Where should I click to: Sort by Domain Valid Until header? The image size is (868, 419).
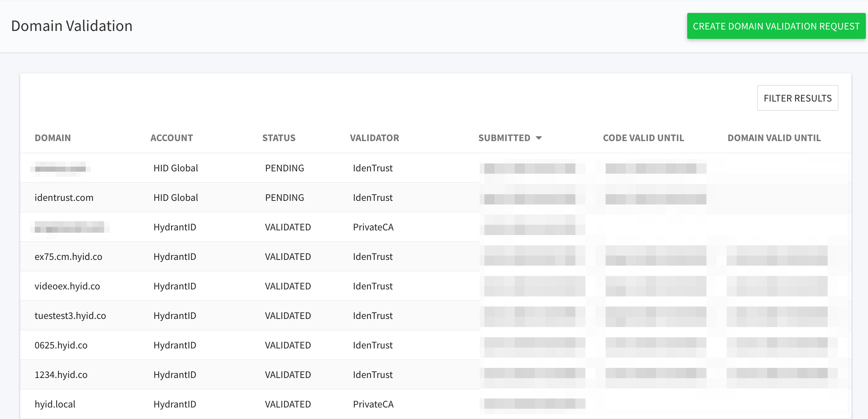coord(774,138)
